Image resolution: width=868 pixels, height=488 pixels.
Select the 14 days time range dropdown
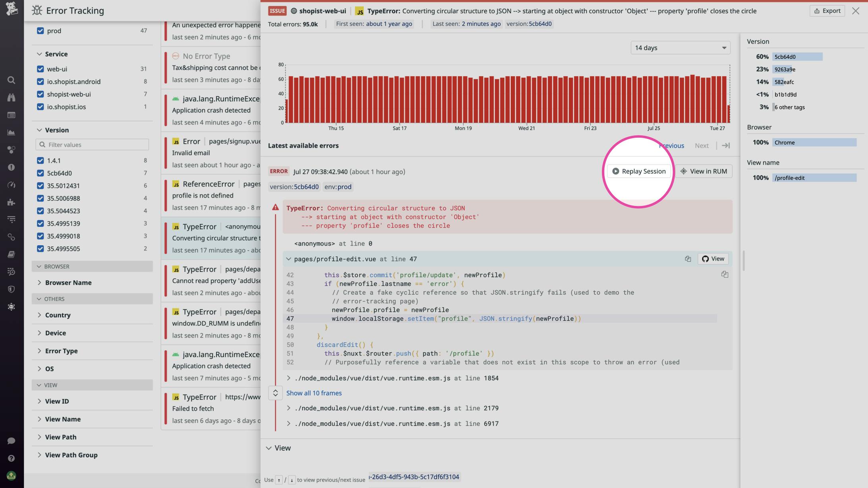(x=679, y=48)
